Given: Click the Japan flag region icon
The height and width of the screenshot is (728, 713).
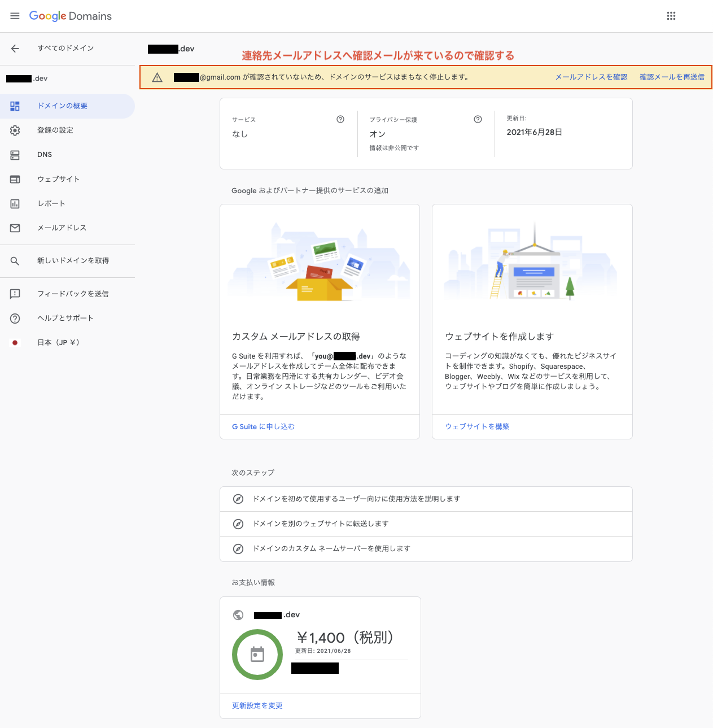Looking at the screenshot, I should click(15, 343).
